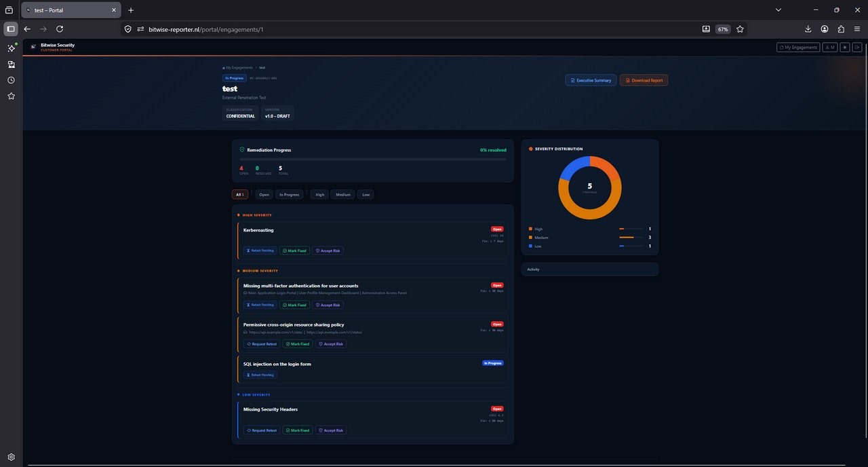The width and height of the screenshot is (868, 467).
Task: Click the browser address bar URL
Action: [206, 29]
